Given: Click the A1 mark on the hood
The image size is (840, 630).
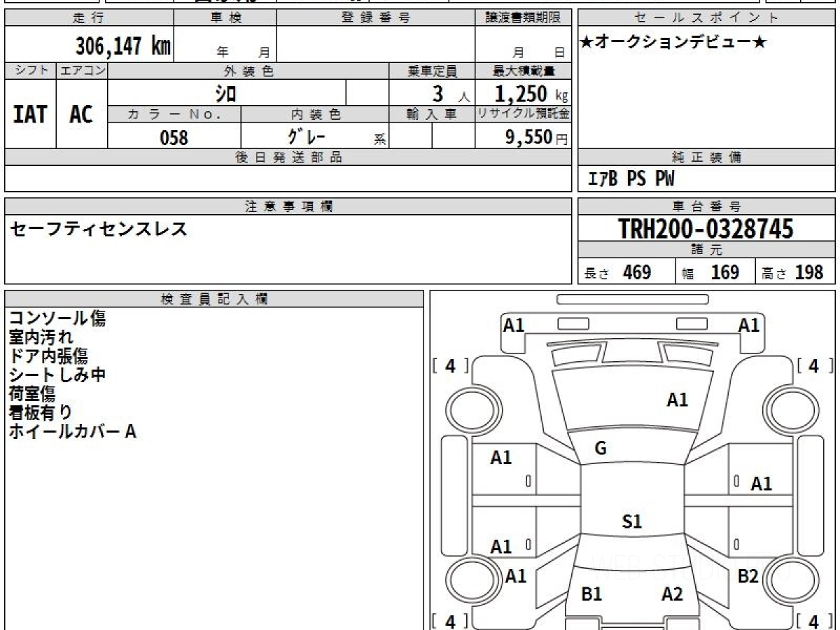Looking at the screenshot, I should click(677, 400).
